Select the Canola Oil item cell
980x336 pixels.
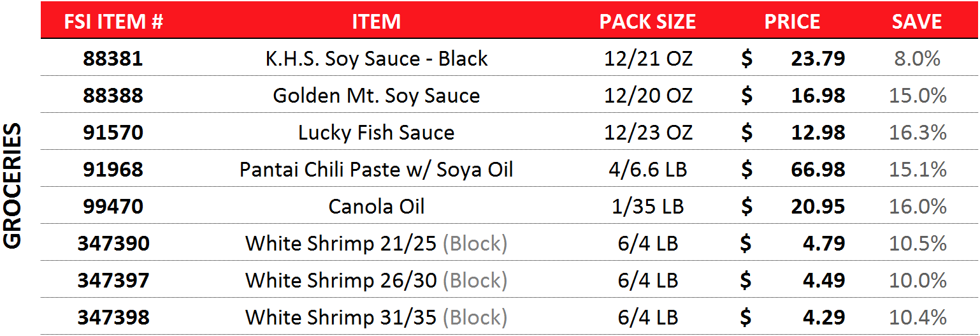(x=376, y=207)
